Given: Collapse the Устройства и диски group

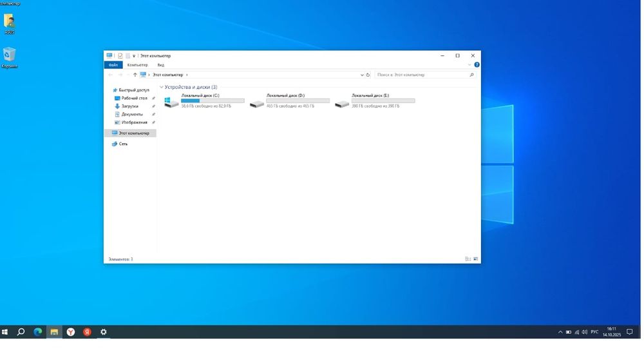Looking at the screenshot, I should pos(162,87).
